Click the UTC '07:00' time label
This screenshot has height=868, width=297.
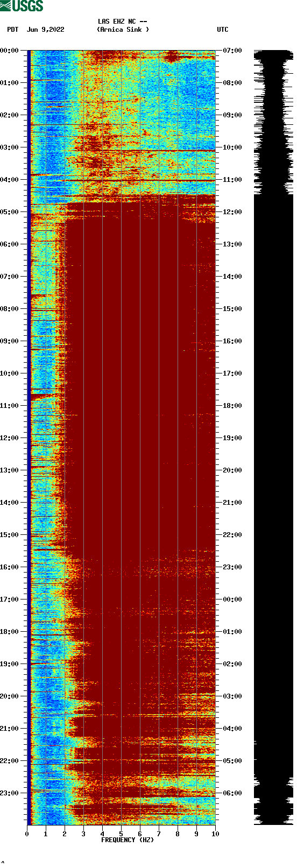click(x=232, y=51)
